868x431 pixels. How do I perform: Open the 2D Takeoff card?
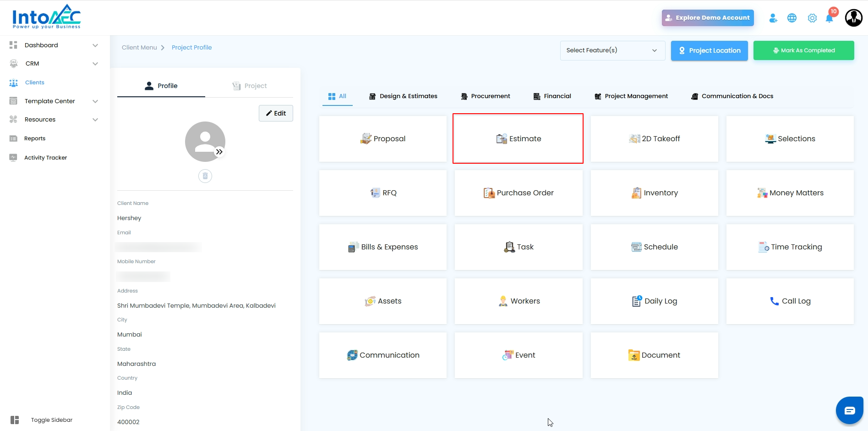point(655,138)
